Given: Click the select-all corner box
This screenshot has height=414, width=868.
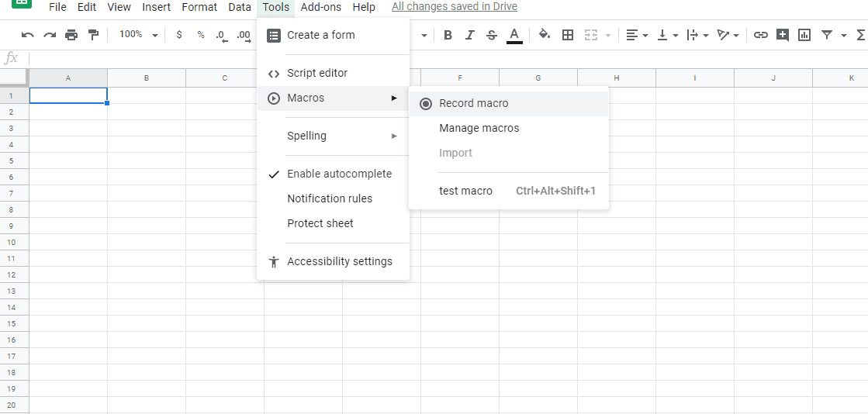Looking at the screenshot, I should point(15,78).
